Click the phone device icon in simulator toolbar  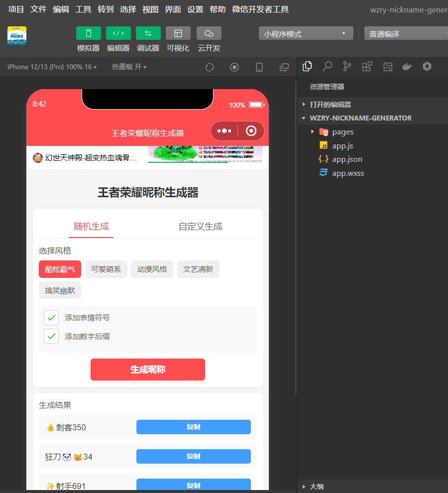point(259,67)
